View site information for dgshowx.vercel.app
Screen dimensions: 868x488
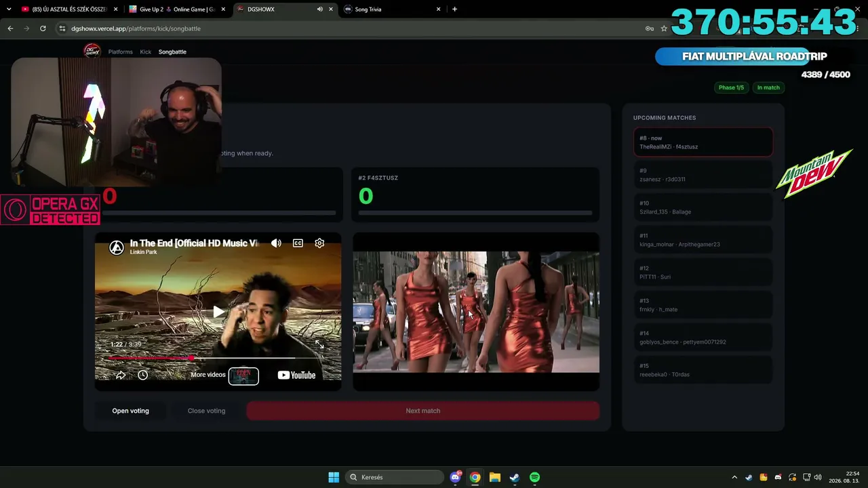[62, 28]
